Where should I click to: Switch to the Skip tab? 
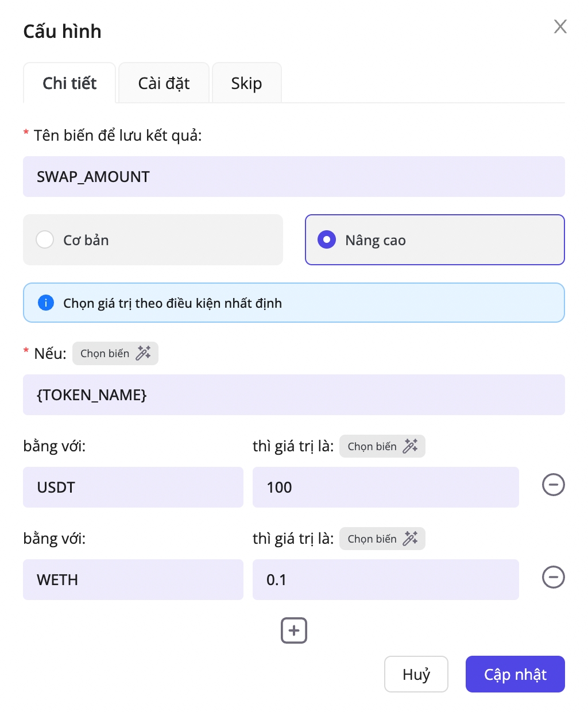[246, 83]
